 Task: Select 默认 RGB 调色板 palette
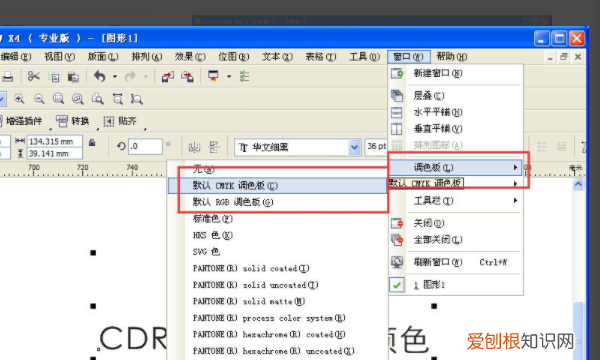click(277, 202)
